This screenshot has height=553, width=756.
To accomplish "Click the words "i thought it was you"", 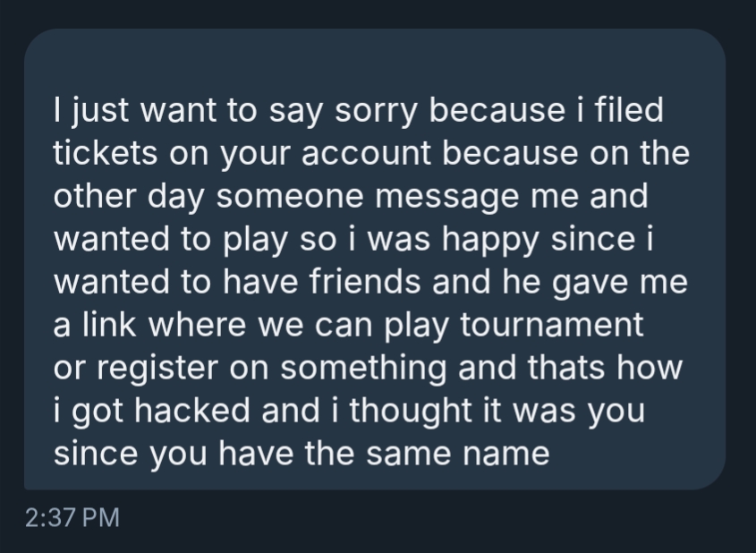I will (x=496, y=410).
